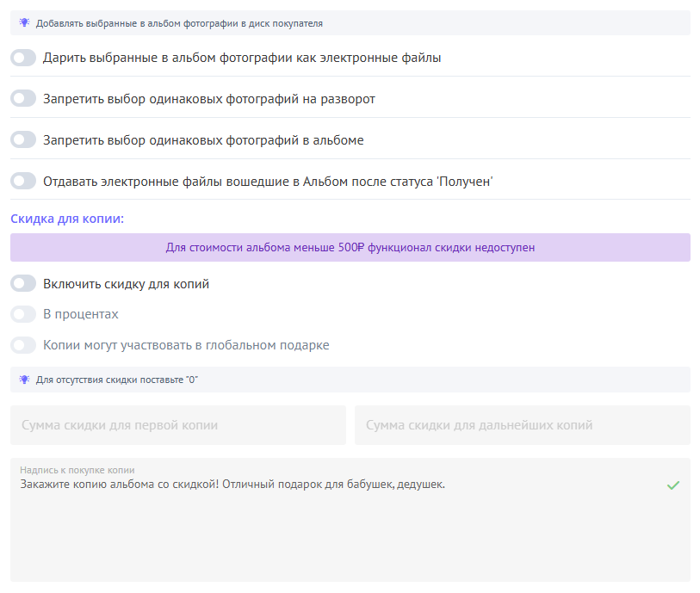Enable 'Запретить выбор одинаковых фотографий на разворот' switch
This screenshot has width=700, height=593.
click(x=23, y=99)
